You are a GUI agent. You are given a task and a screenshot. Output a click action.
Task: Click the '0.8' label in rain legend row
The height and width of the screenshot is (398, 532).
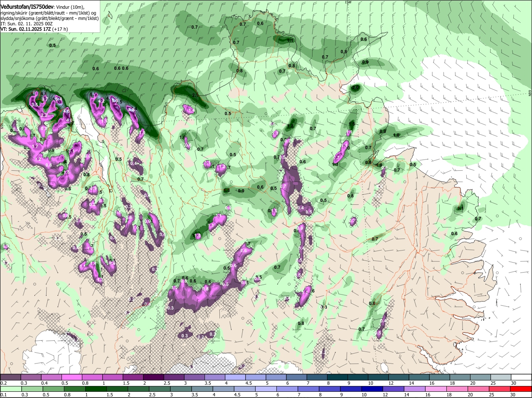[67, 395]
